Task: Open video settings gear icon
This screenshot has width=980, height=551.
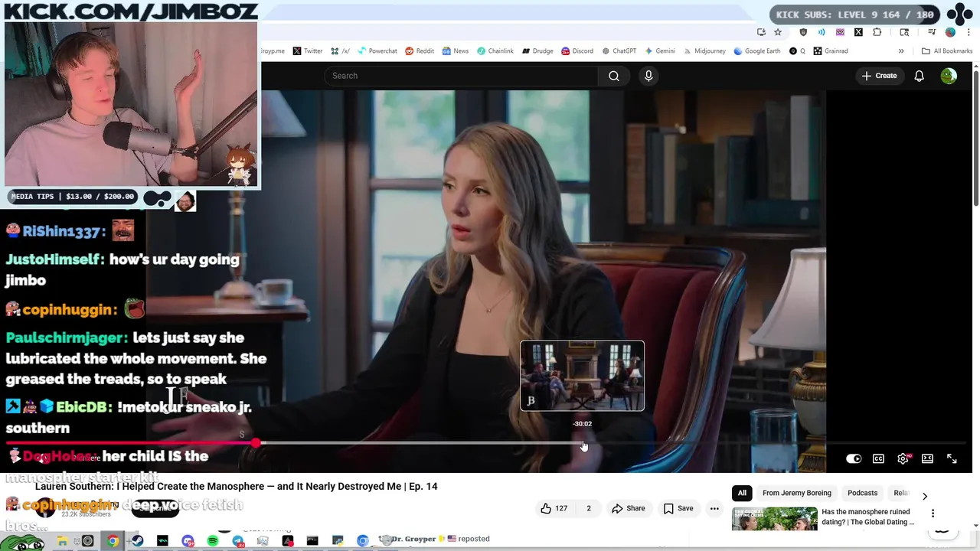Action: [x=903, y=458]
